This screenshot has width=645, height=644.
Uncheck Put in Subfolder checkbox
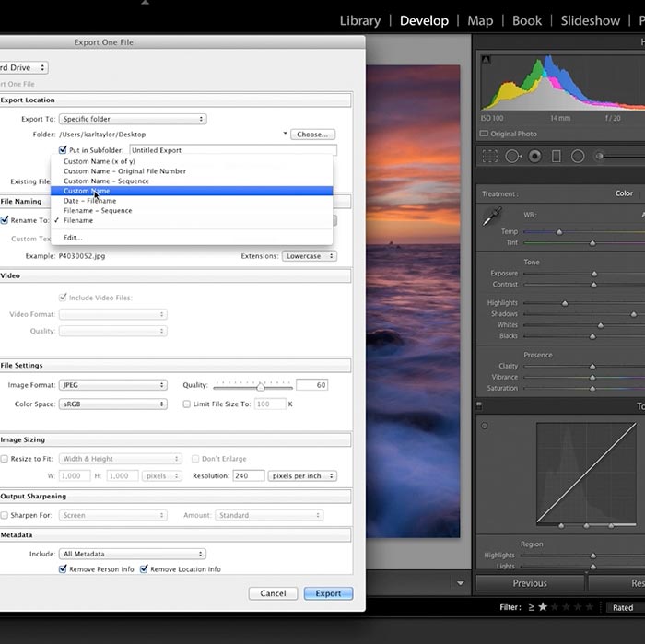pyautogui.click(x=63, y=149)
